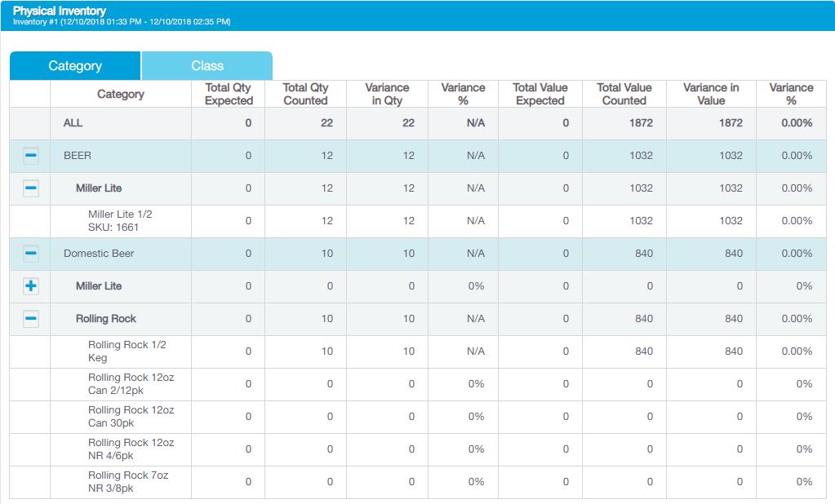The height and width of the screenshot is (504, 835).
Task: Click BEER row Total Value Counted 1032
Action: click(641, 156)
